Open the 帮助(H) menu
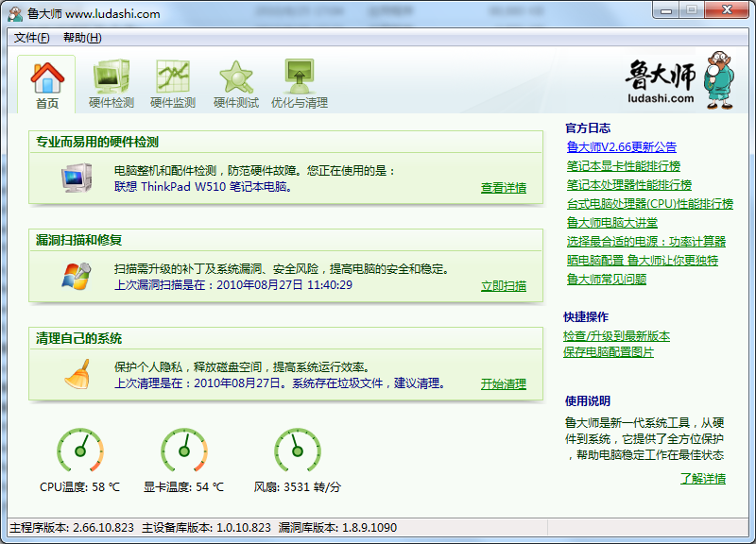 (x=82, y=38)
